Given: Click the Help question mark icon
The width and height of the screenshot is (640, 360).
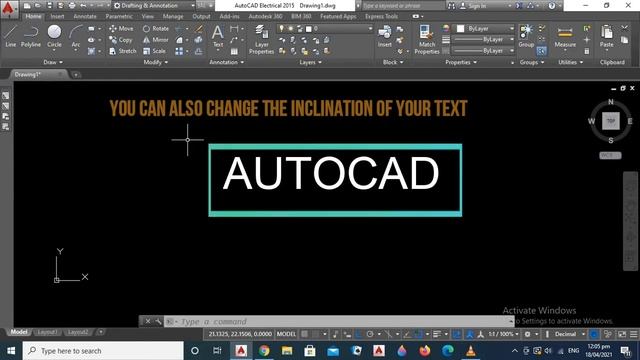Looking at the screenshot, I should pos(552,6).
